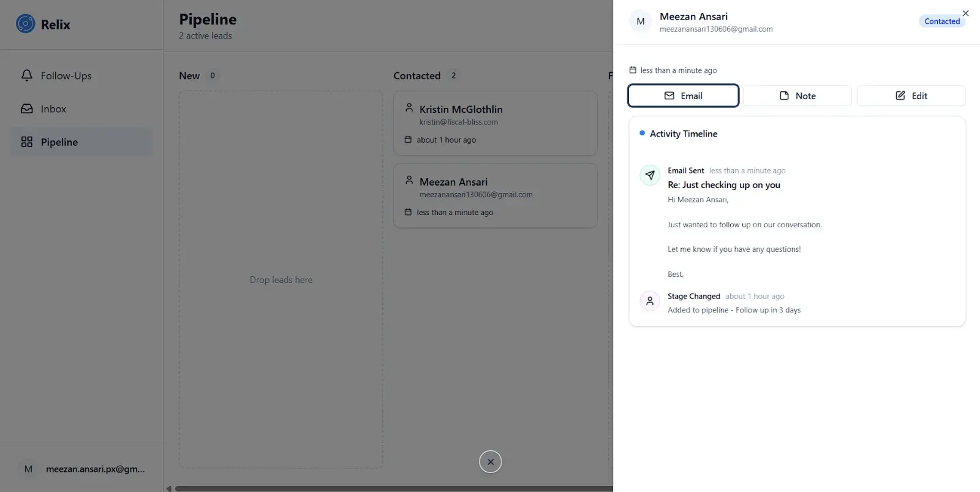Edit the lead details
The width and height of the screenshot is (980, 492).
click(911, 96)
